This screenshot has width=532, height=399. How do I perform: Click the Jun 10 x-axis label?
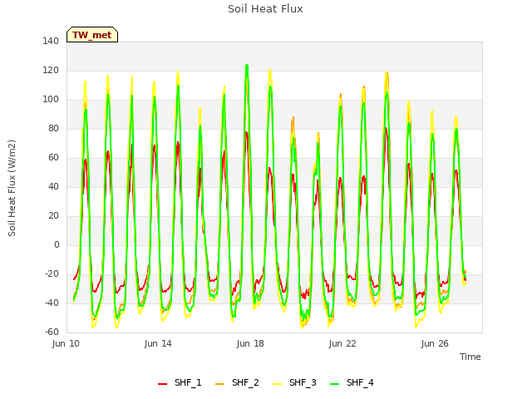[x=66, y=343]
